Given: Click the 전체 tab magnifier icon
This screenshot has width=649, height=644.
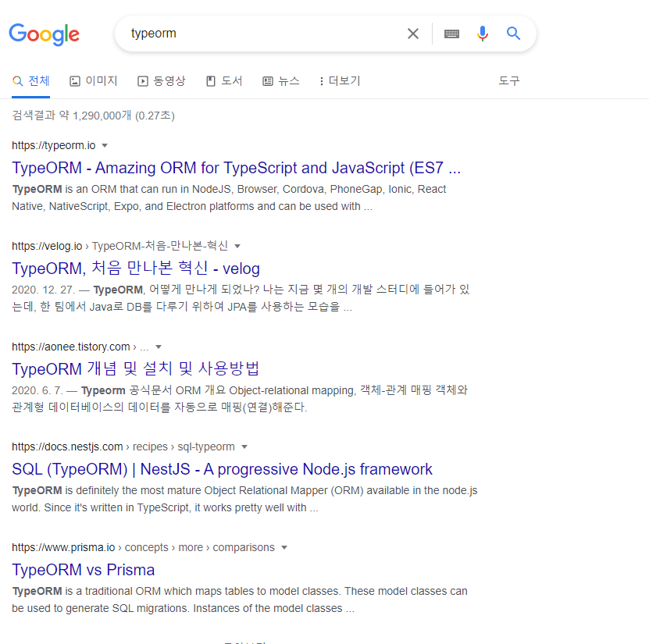Looking at the screenshot, I should 17,81.
